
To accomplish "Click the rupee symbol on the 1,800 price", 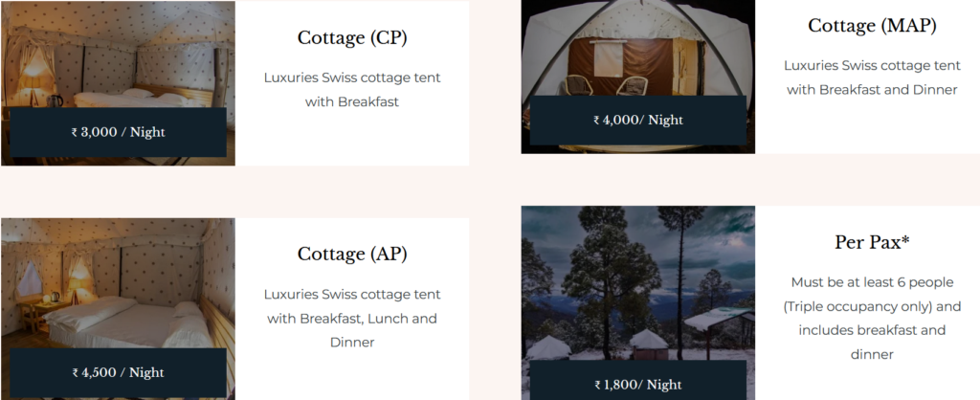I will coord(597,385).
